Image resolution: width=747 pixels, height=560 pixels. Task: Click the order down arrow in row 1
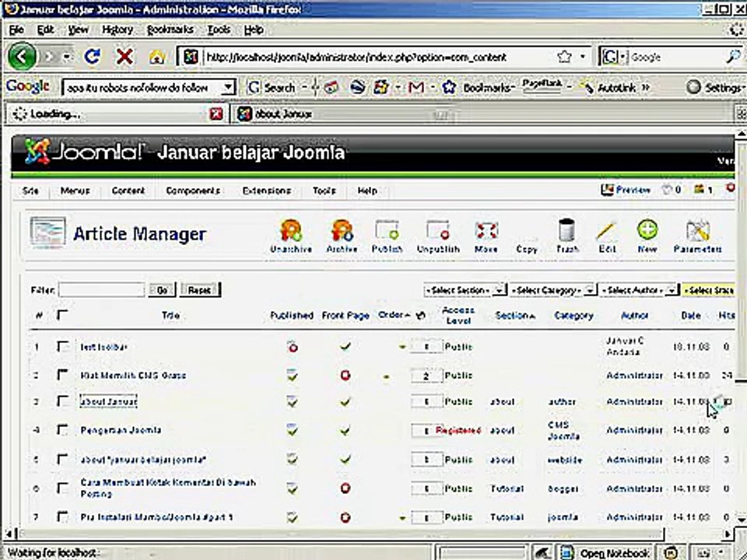point(402,347)
